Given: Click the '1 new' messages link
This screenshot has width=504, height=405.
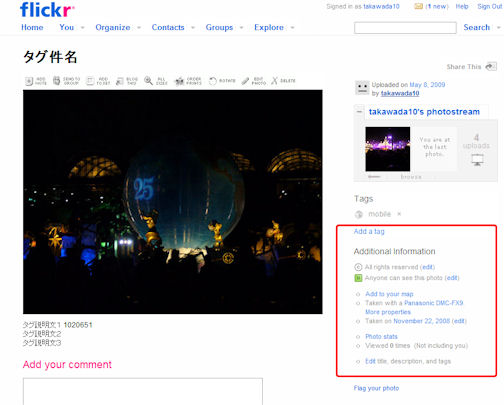Looking at the screenshot, I should [437, 6].
